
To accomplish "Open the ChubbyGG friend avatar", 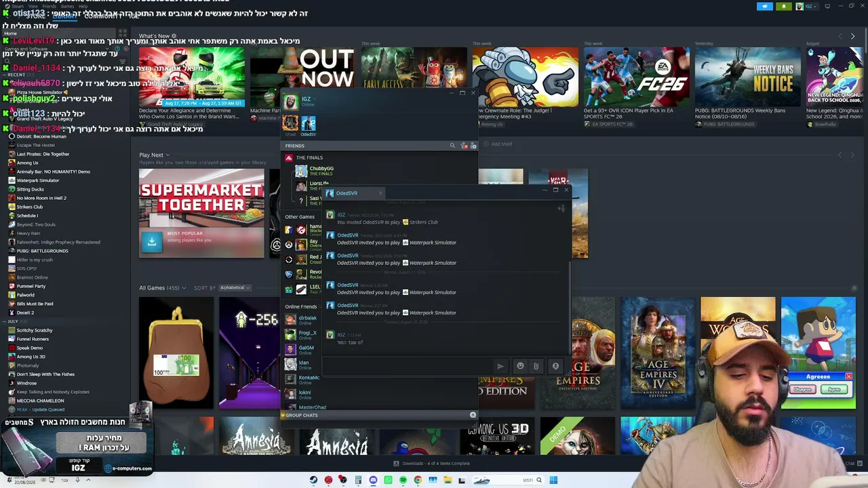I will (301, 171).
